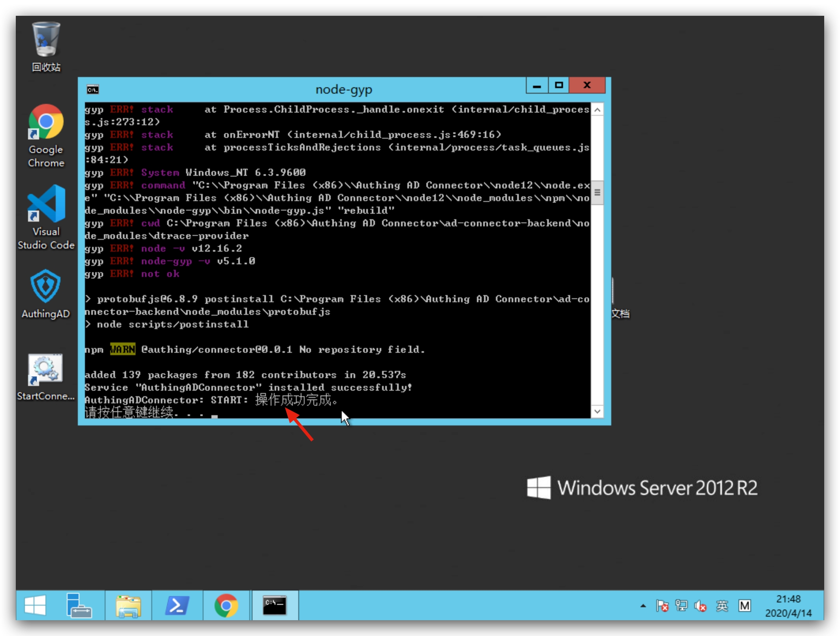The image size is (840, 636).
Task: Show hidden system tray icons
Action: pyautogui.click(x=643, y=606)
